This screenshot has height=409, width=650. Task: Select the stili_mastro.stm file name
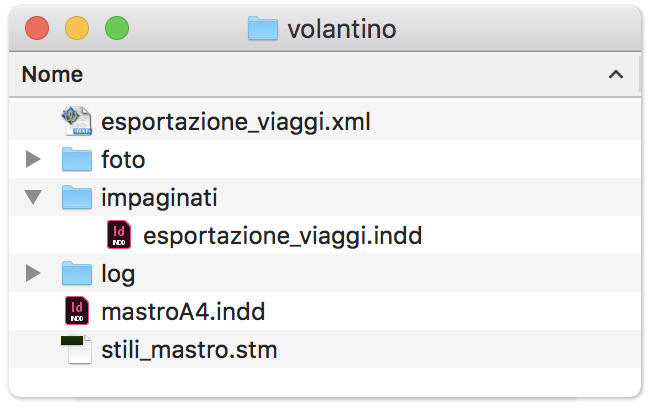[189, 350]
